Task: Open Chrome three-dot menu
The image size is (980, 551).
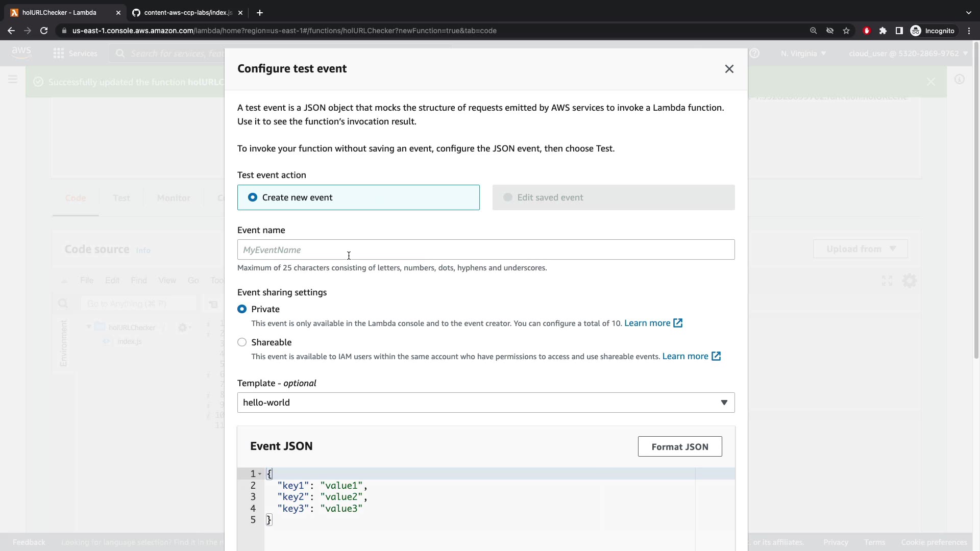Action: (969, 31)
